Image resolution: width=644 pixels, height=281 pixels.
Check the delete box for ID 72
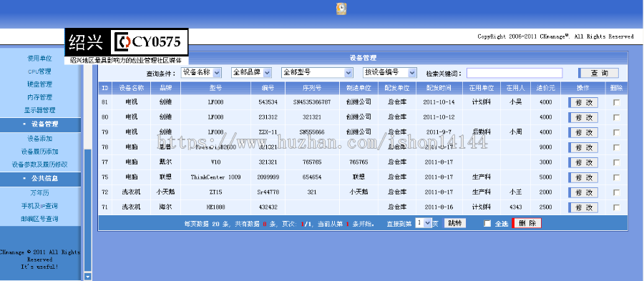coord(617,192)
